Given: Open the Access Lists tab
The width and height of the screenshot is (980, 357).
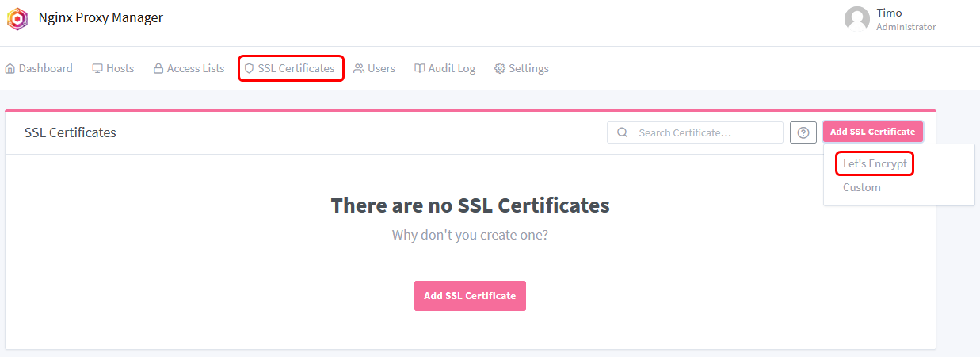Looking at the screenshot, I should tap(189, 68).
